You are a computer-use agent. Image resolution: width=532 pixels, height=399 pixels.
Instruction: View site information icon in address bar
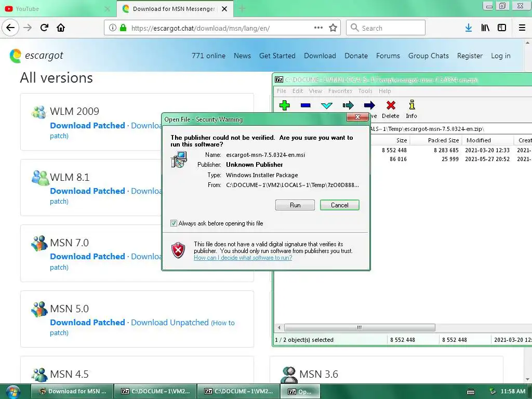[x=112, y=28]
